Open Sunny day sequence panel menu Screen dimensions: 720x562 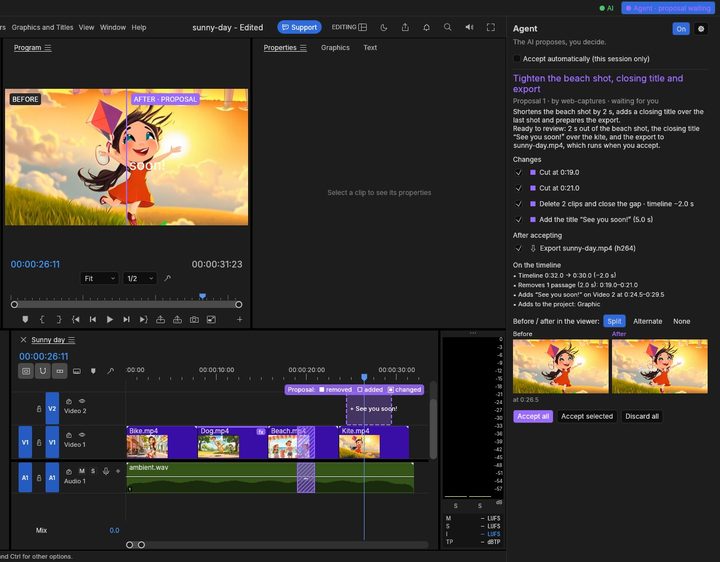click(x=72, y=340)
